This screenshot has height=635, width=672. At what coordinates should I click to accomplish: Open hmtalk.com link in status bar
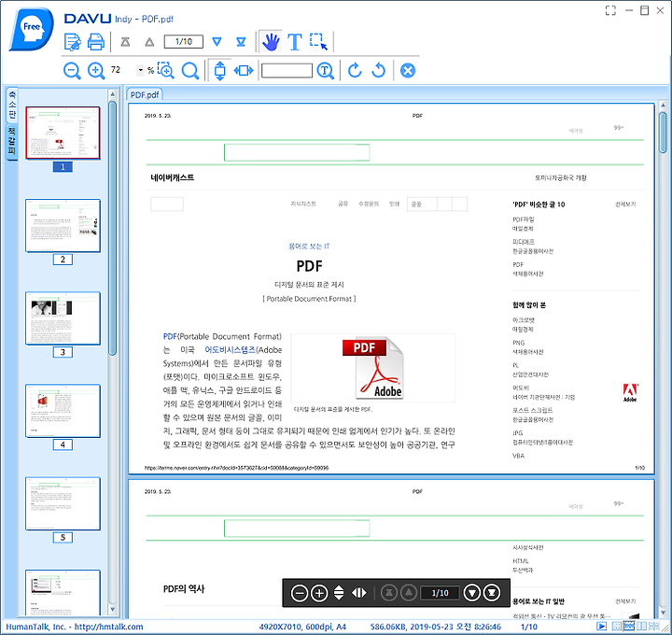pyautogui.click(x=109, y=627)
